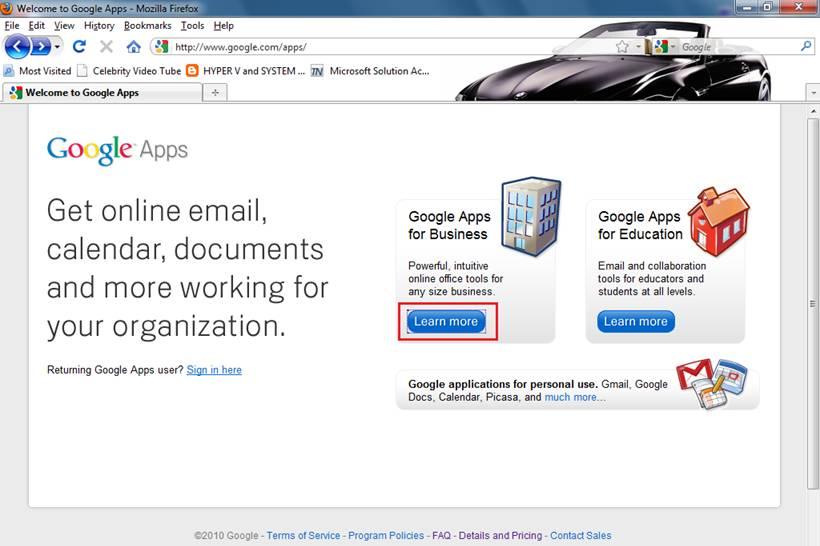Open the Edit menu
The width and height of the screenshot is (820, 546).
(37, 25)
